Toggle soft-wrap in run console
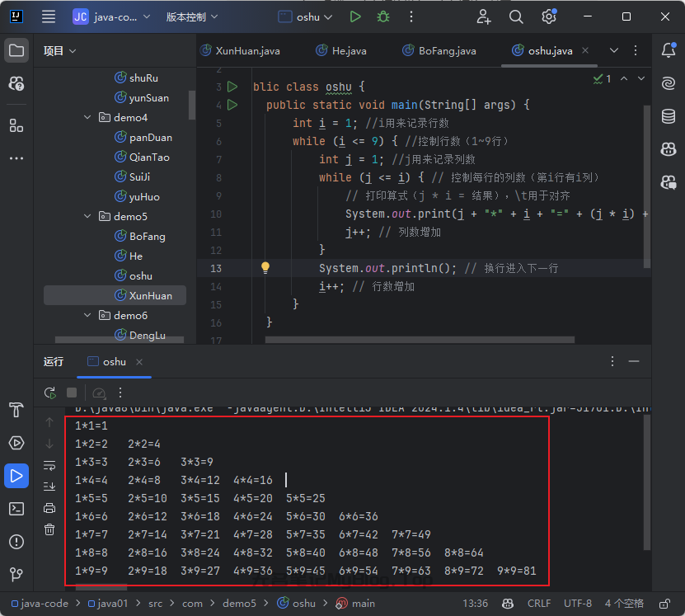This screenshot has width=685, height=616. [49, 466]
